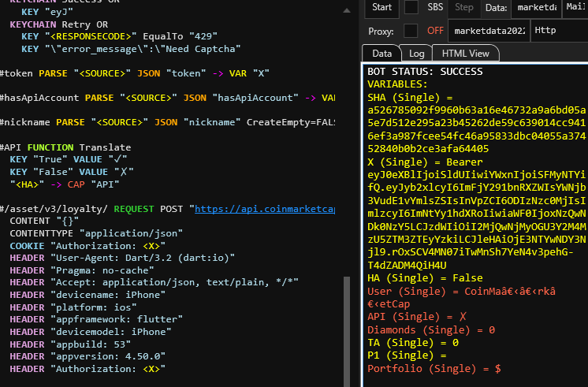Click the '#API FUNCTION Translate' line
This screenshot has width=588, height=387.
tap(65, 147)
